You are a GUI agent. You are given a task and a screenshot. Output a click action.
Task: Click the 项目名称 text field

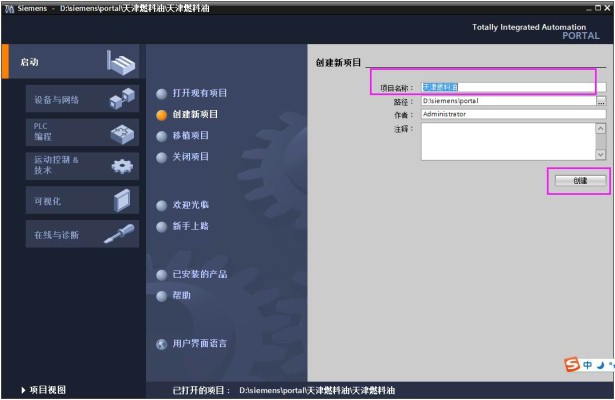tap(507, 87)
